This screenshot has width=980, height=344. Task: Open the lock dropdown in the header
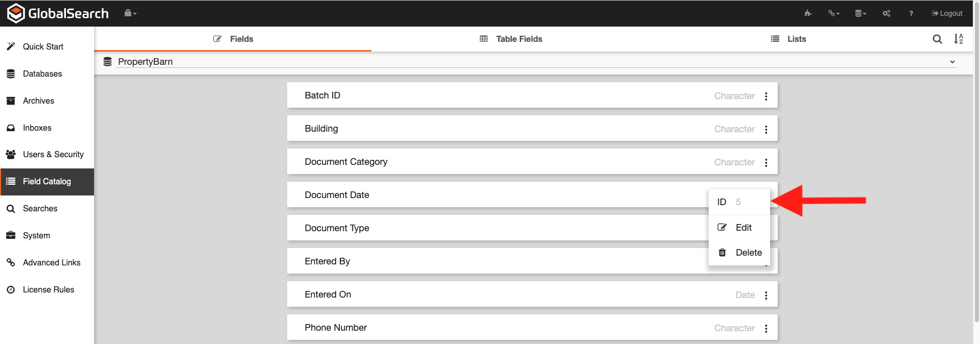pos(130,13)
